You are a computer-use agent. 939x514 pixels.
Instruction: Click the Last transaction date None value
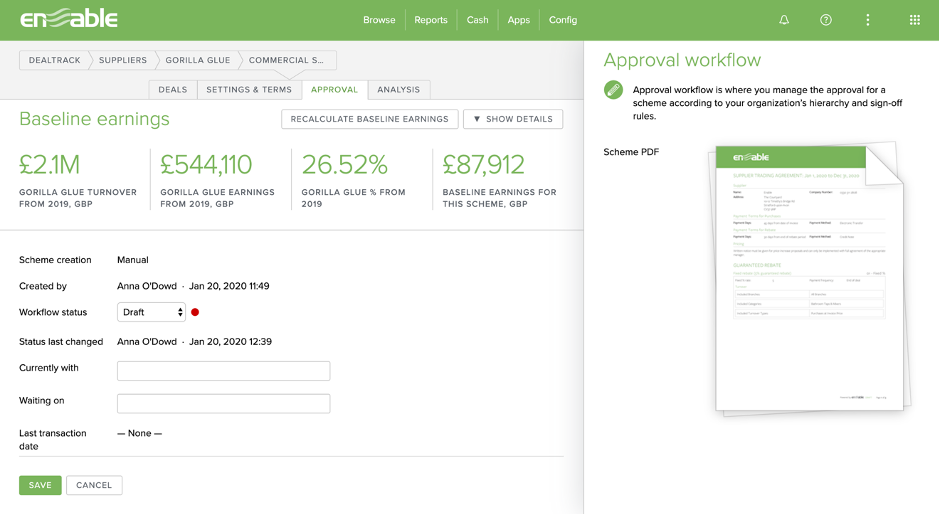(140, 433)
